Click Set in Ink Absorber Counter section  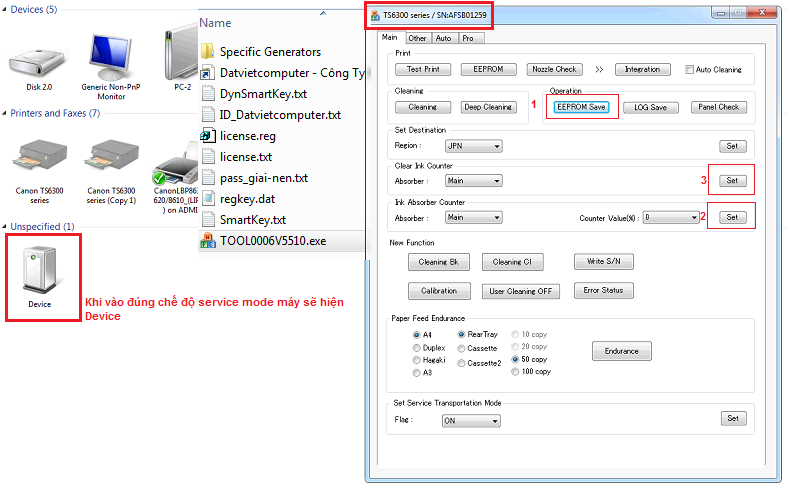tap(733, 217)
